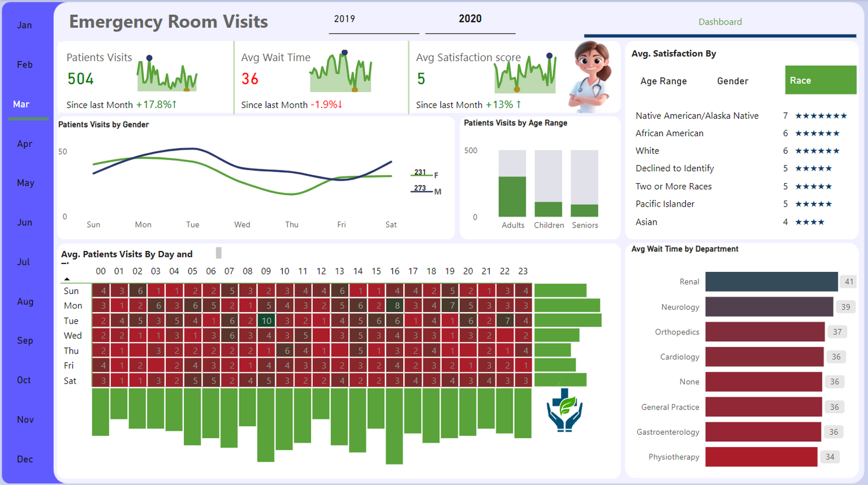
Task: Click the Avg Wait Time sparkline
Action: [x=341, y=73]
